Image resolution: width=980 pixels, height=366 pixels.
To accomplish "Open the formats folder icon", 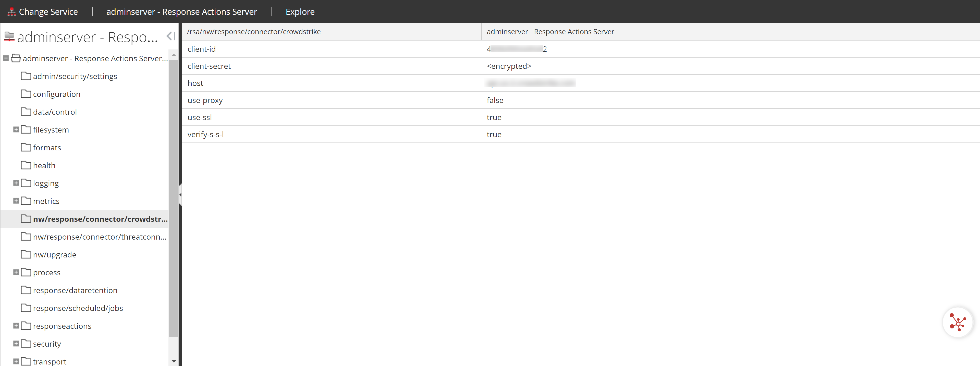I will [26, 147].
